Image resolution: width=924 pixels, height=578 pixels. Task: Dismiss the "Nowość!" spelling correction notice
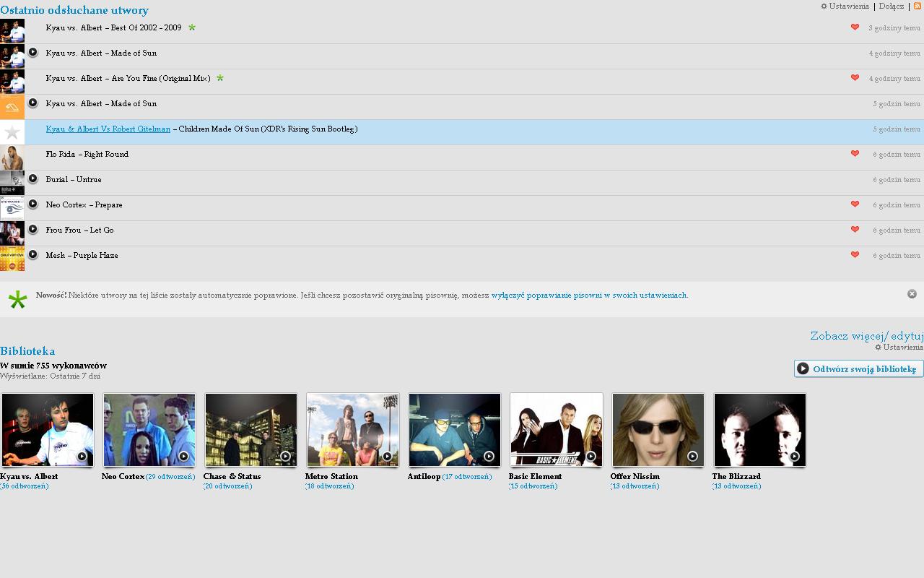click(912, 294)
